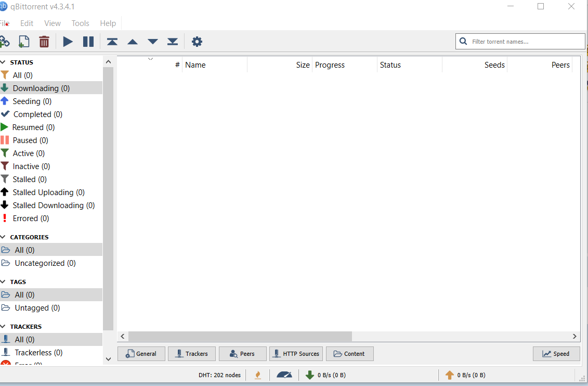Select the Active (0) filter
Screen dimensions: 588x386
[x=51, y=153]
